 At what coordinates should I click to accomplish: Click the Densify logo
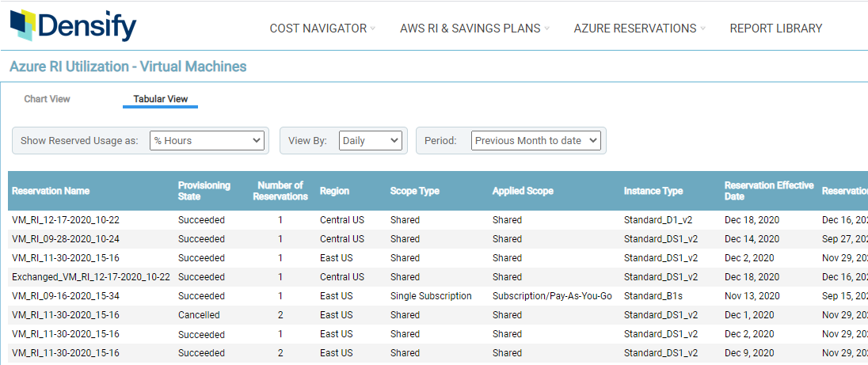(73, 26)
